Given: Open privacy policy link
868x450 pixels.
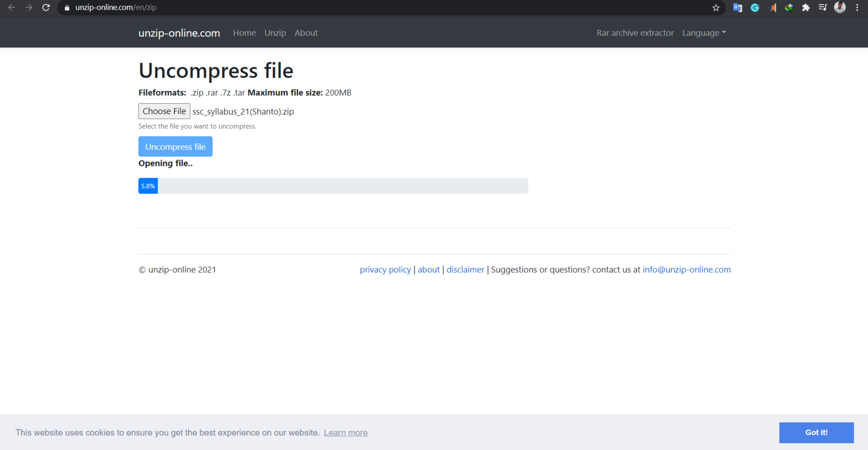Looking at the screenshot, I should (385, 270).
